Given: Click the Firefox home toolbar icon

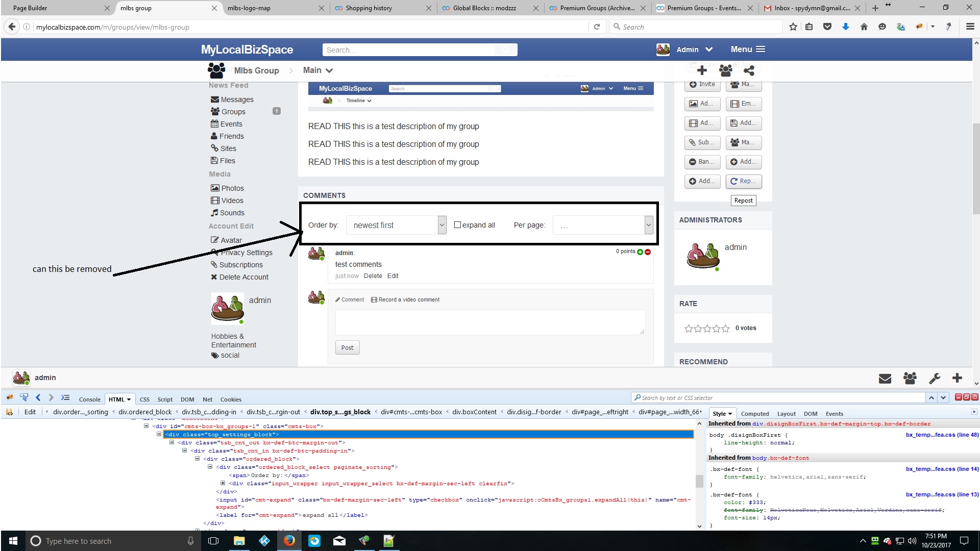Looking at the screenshot, I should [864, 27].
